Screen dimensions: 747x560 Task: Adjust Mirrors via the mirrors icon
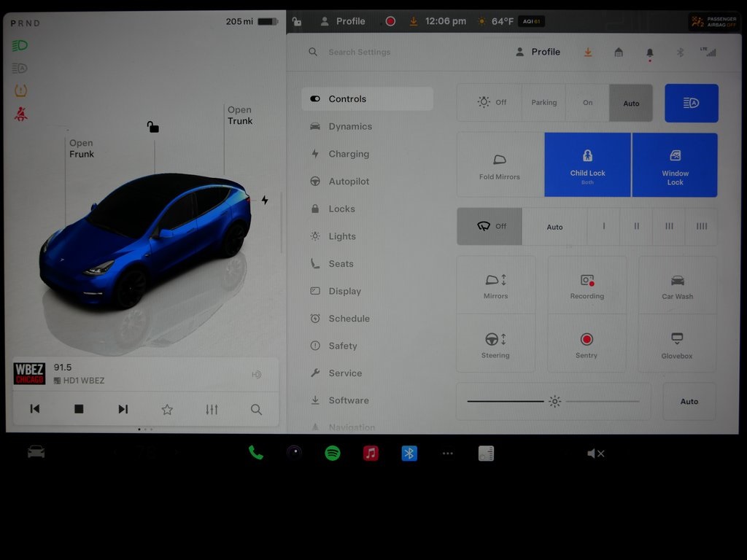coord(495,284)
